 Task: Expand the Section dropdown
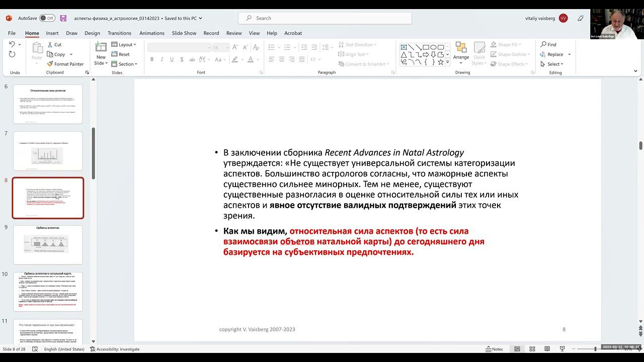point(124,64)
